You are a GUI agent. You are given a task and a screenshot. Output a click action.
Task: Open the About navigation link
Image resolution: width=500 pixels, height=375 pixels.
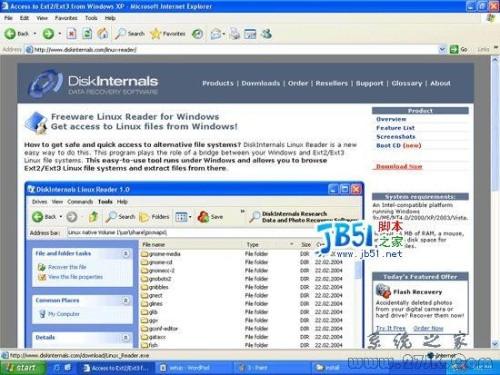pyautogui.click(x=440, y=83)
